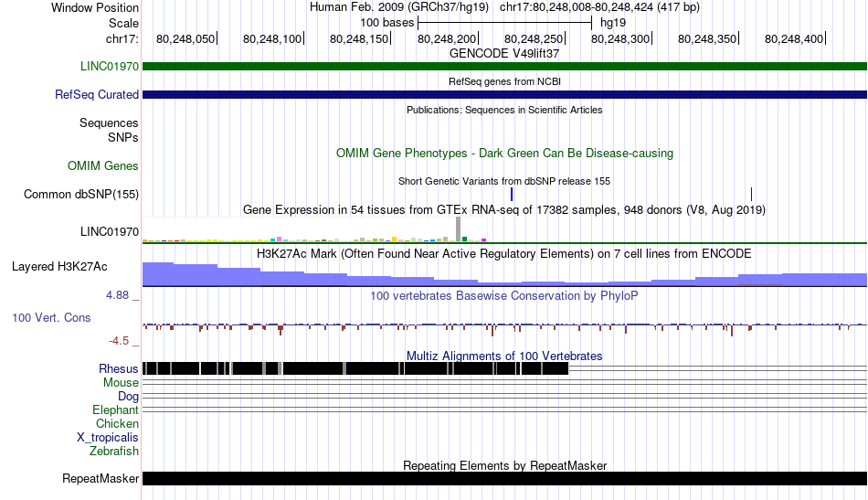Click the Chicken alignment row label

[117, 423]
